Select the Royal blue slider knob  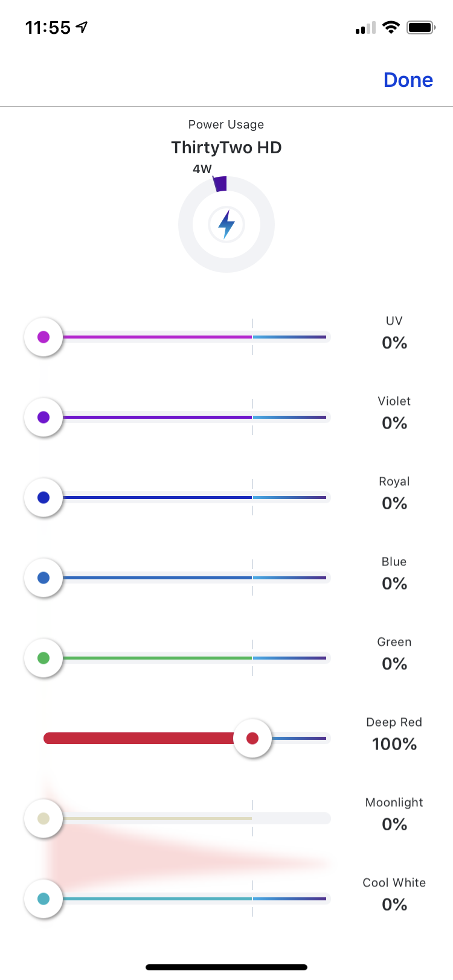tap(43, 497)
